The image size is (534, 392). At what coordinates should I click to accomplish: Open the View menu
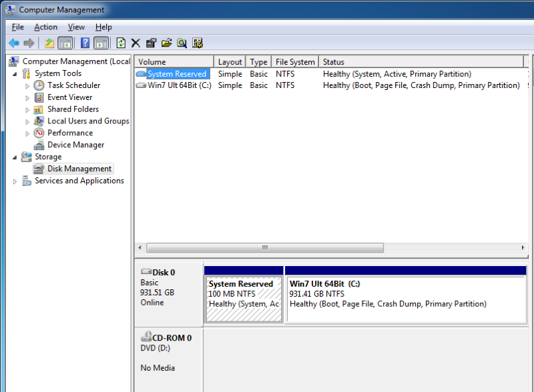[76, 27]
